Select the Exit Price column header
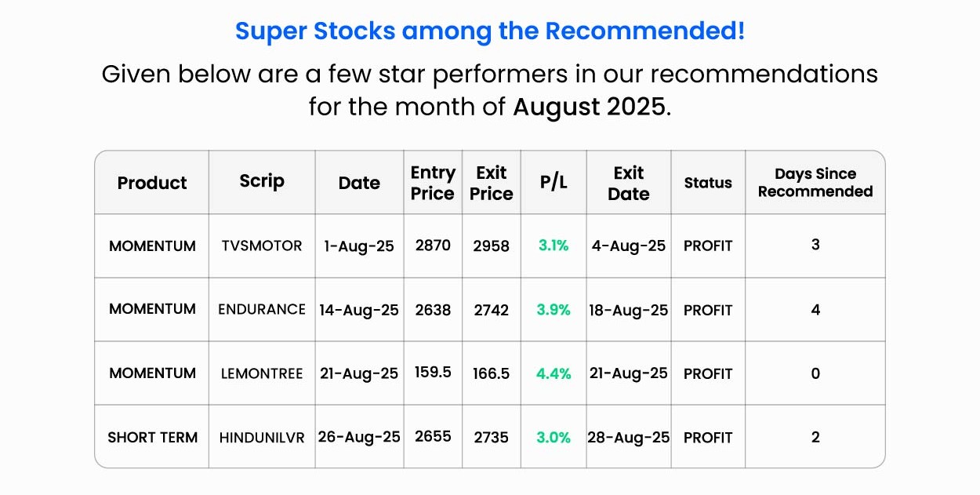This screenshot has height=495, width=980. coord(492,183)
